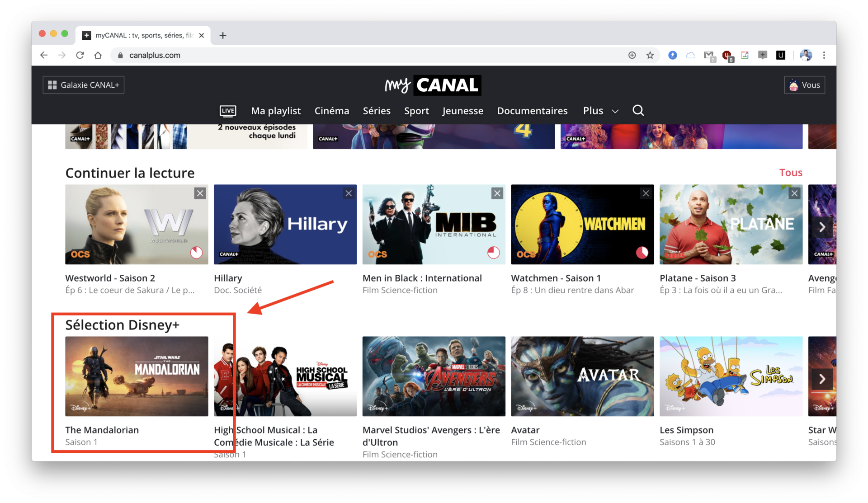Viewport: 868px width, 503px height.
Task: Click the Westworld progress pie indicator
Action: [x=196, y=252]
